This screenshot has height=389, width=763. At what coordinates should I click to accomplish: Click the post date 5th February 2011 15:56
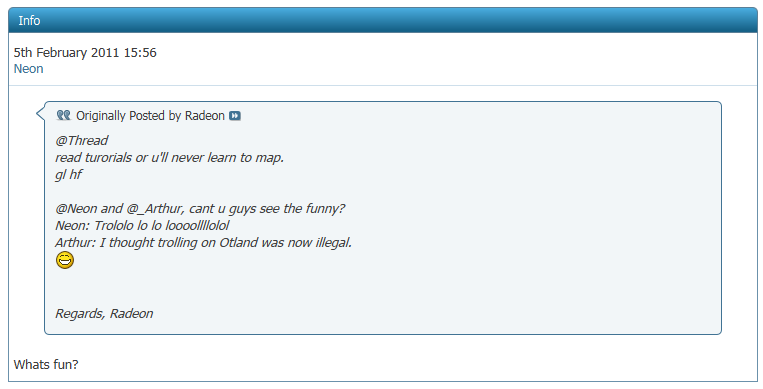tap(85, 53)
